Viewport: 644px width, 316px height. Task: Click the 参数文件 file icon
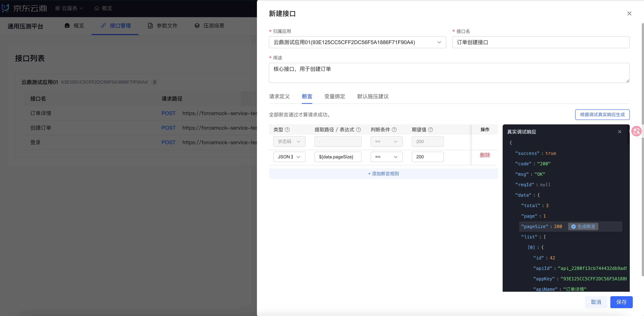click(150, 25)
